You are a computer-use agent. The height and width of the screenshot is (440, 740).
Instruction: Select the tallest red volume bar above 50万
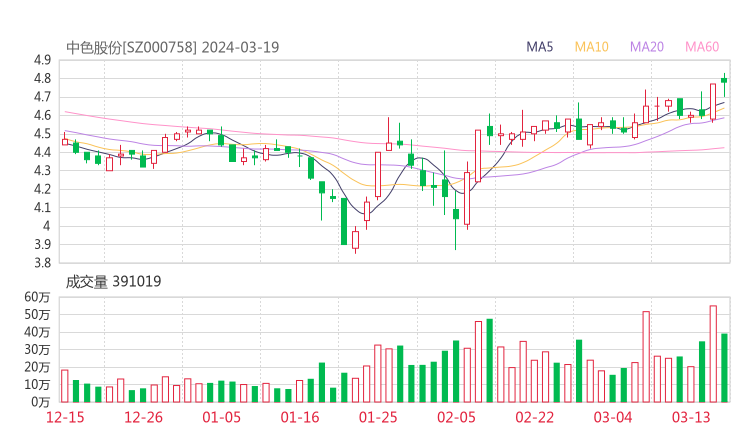coord(713,354)
